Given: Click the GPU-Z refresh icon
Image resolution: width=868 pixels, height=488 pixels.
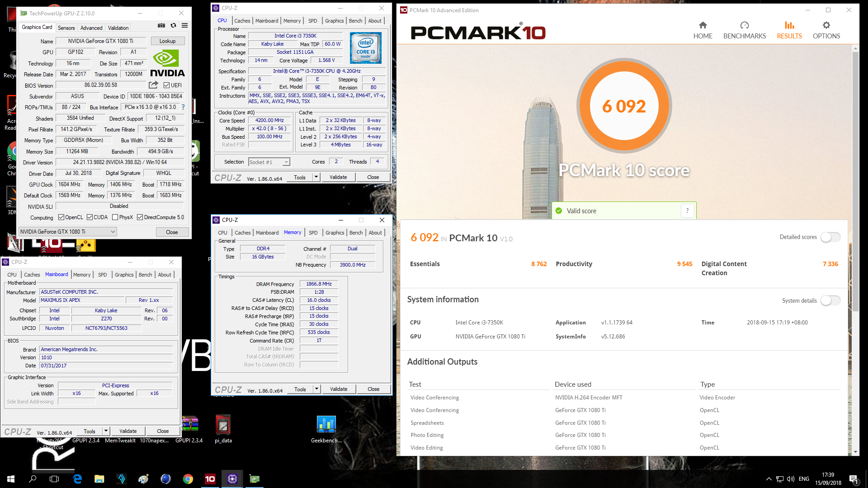Looking at the screenshot, I should (173, 26).
